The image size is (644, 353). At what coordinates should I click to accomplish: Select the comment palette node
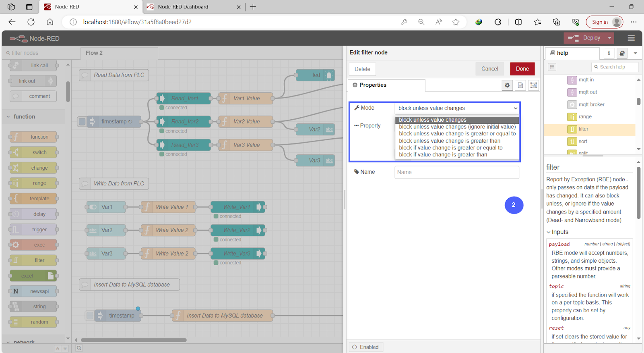[x=33, y=96]
